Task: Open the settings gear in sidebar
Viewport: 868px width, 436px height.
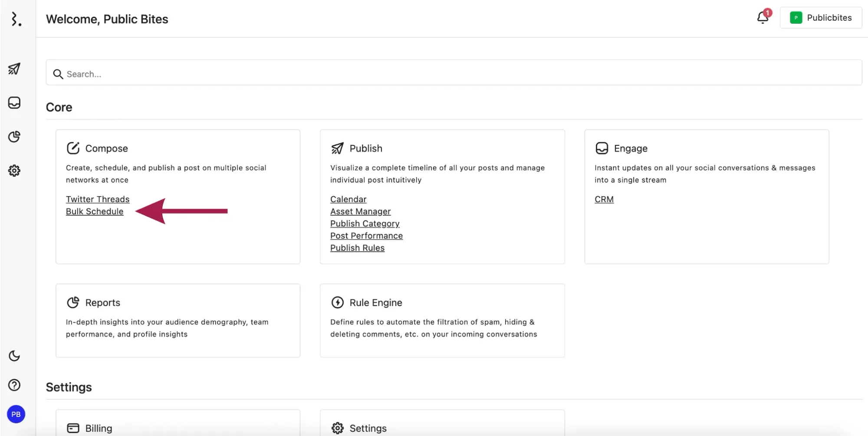Action: 14,170
